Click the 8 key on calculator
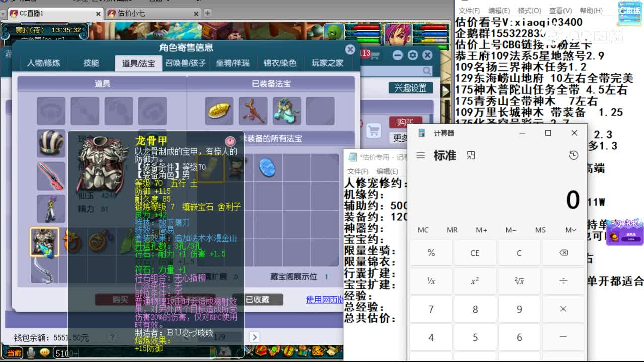The width and height of the screenshot is (644, 362). click(475, 309)
